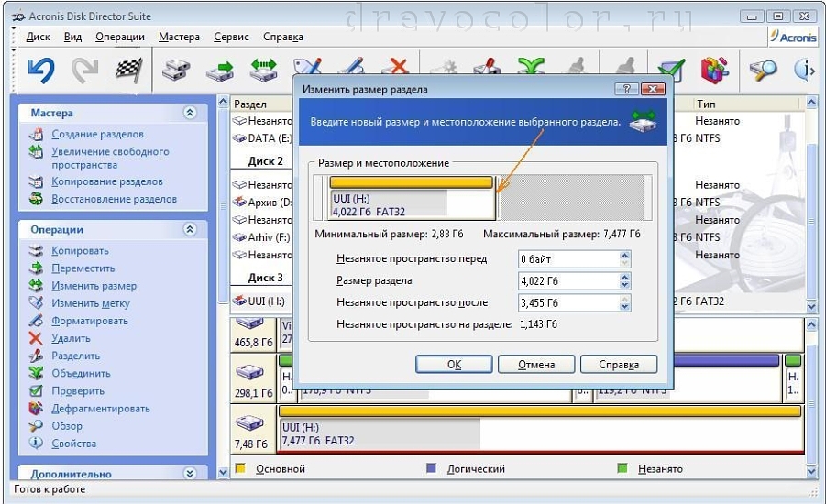Screen dimensions: 826x504
Task: Click the Справка button in dialog
Action: 619,365
